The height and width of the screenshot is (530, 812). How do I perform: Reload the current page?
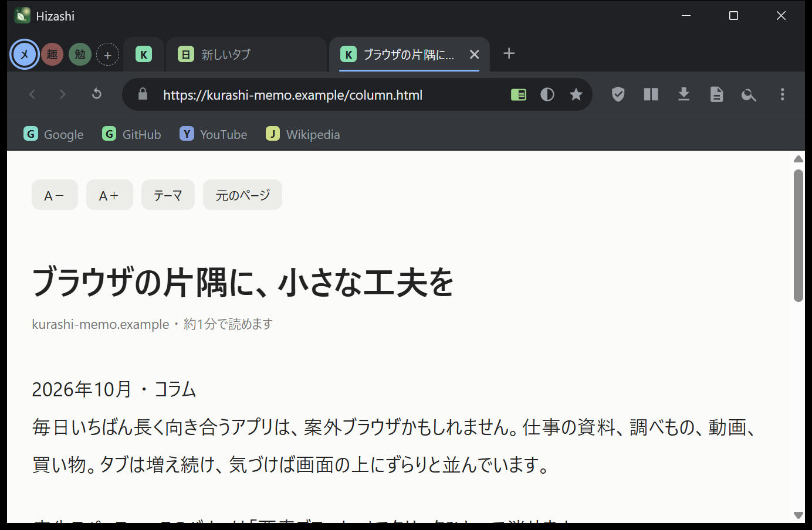(x=97, y=94)
